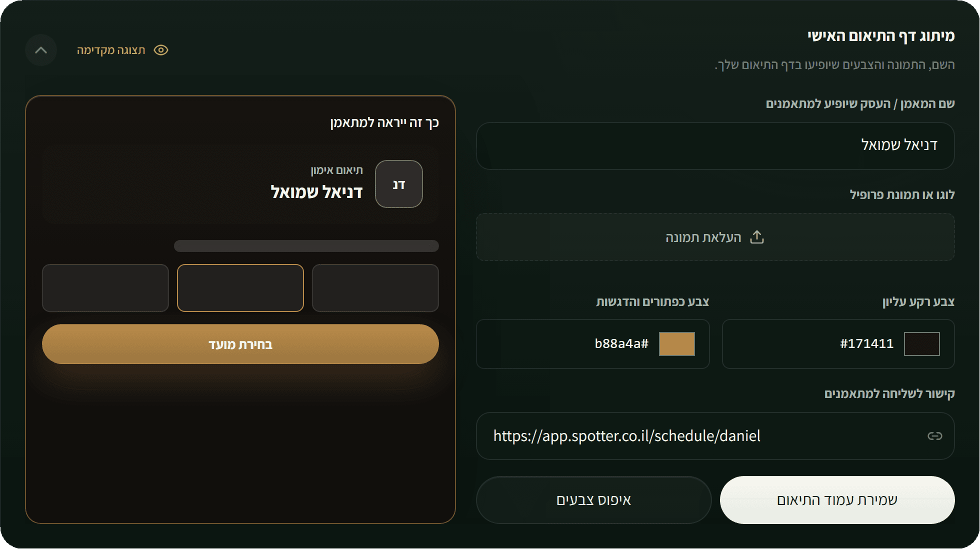Click the label צבע כפתורים והדגשות
Image resolution: width=980 pixels, height=549 pixels.
[652, 301]
